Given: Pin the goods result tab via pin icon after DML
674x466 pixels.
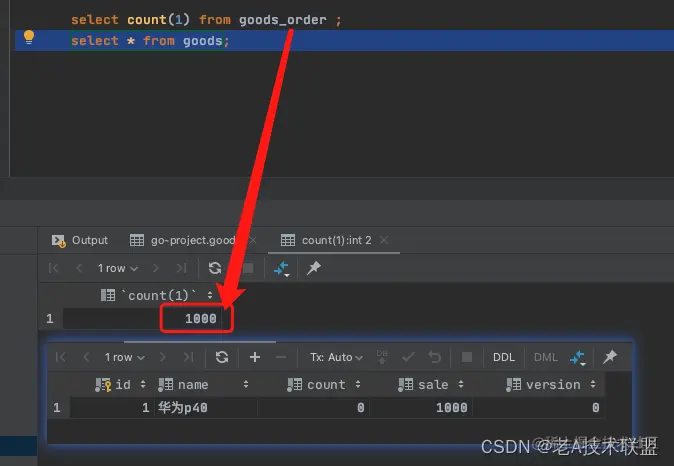Looking at the screenshot, I should [x=610, y=357].
